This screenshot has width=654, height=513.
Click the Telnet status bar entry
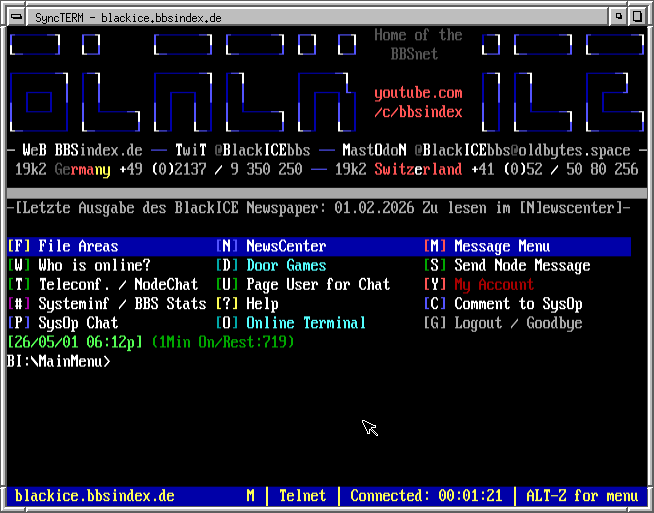point(303,495)
